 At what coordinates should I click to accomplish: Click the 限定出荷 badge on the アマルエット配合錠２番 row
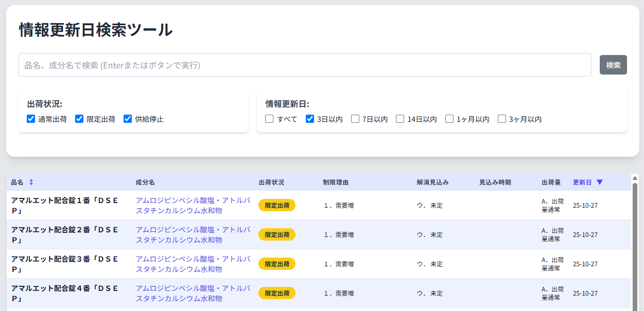(278, 234)
